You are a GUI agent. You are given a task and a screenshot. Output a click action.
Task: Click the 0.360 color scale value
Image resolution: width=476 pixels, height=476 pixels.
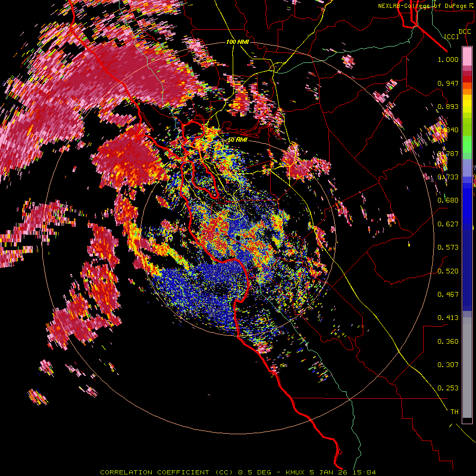click(448, 342)
